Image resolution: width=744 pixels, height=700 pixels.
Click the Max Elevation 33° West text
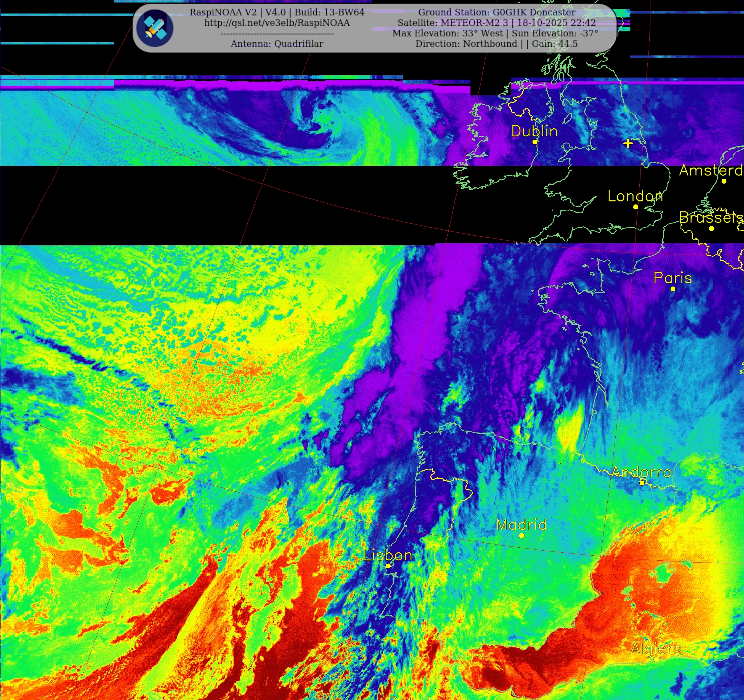pos(448,33)
